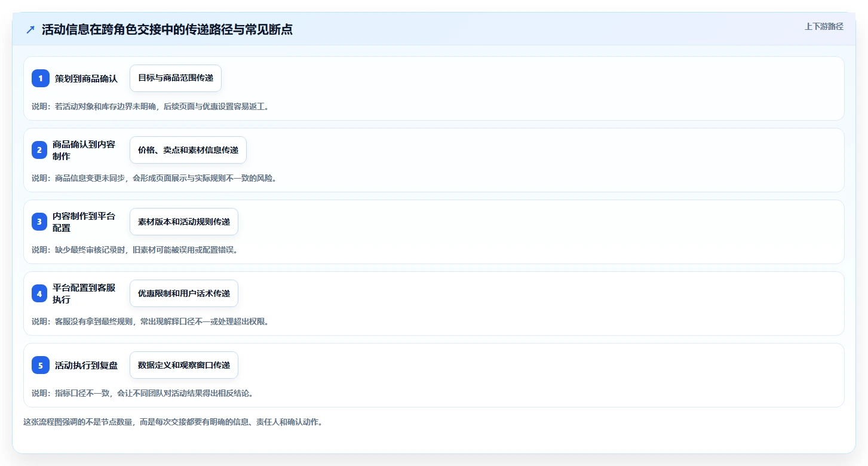Screen dimensions: 868x466
Task: Click the note about 库存边界未明确
Action: coord(150,106)
